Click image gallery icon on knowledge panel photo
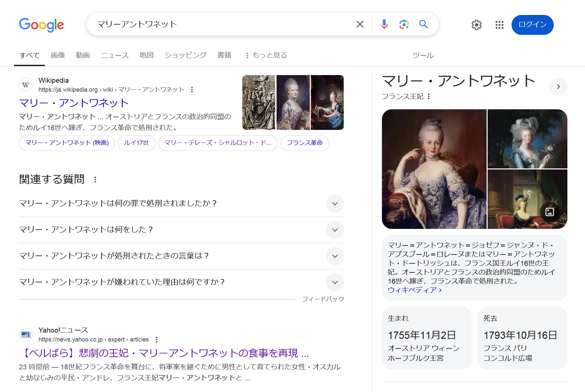The width and height of the screenshot is (585, 392). pyautogui.click(x=550, y=212)
